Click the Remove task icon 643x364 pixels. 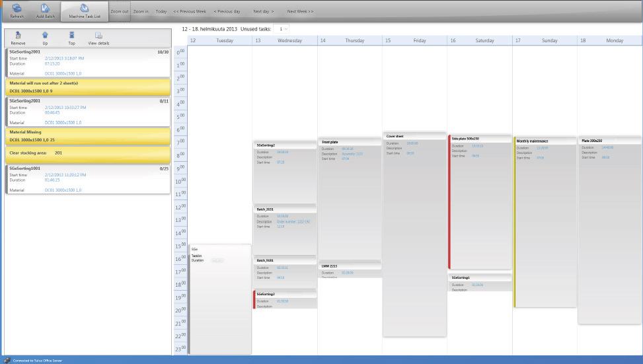pos(19,35)
